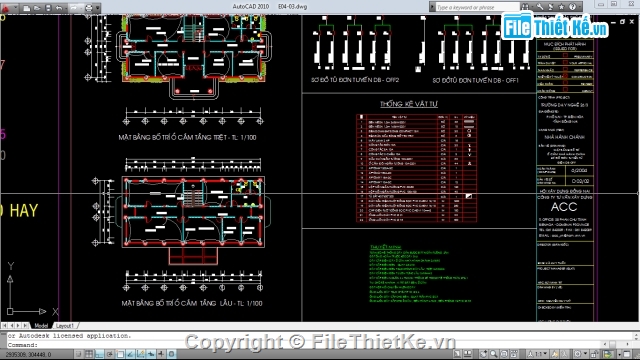The image size is (640, 360).
Task: Expand the Quick Access toolbar dropdown
Action: pyautogui.click(x=98, y=8)
